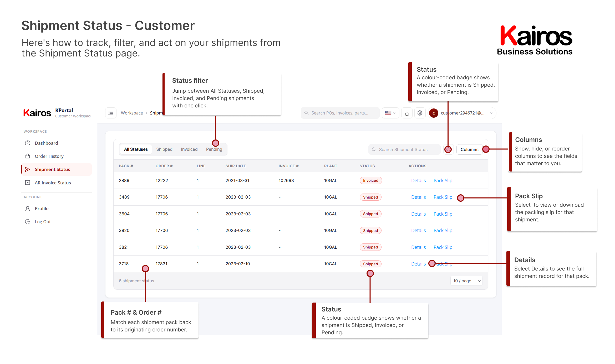
Task: Open the settings gear icon
Action: point(420,113)
